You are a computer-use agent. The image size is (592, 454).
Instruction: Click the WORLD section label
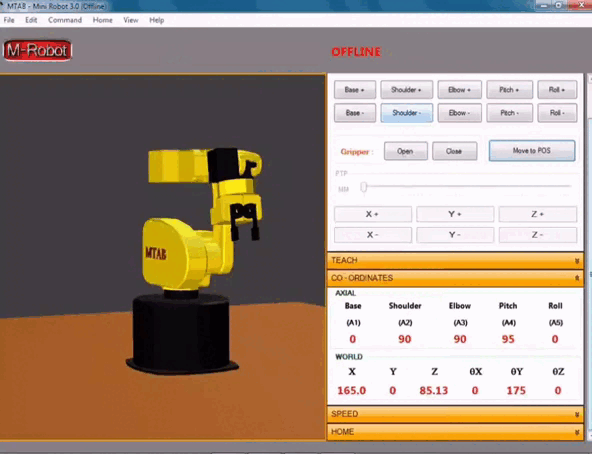coord(349,357)
